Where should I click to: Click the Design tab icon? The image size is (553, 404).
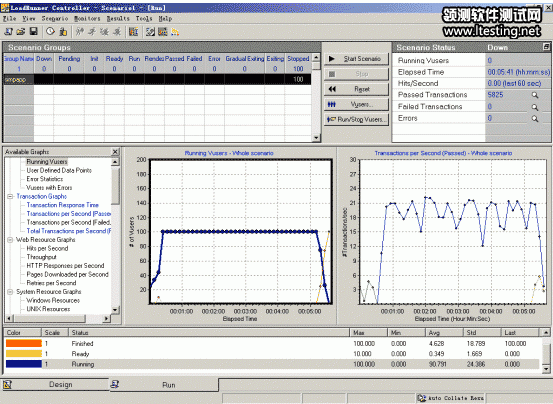coord(8,385)
